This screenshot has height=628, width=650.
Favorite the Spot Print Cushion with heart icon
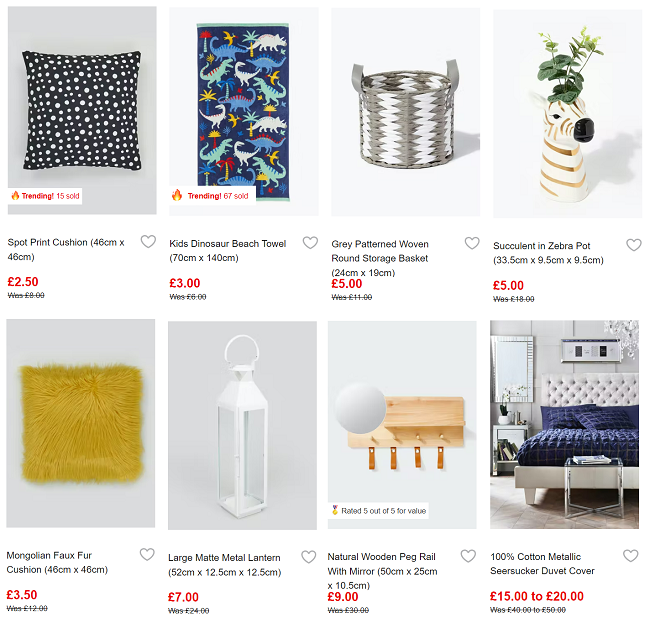[148, 241]
